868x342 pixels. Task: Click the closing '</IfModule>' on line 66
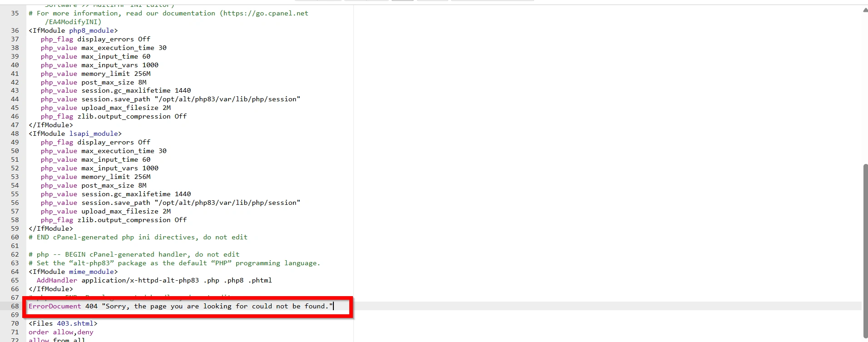pyautogui.click(x=51, y=289)
